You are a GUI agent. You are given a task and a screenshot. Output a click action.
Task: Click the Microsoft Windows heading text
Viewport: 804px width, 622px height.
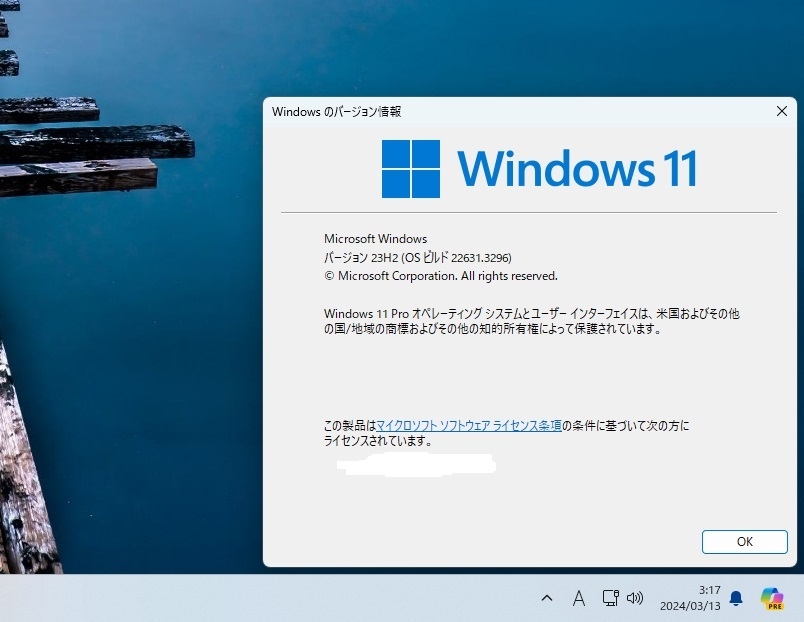click(375, 239)
